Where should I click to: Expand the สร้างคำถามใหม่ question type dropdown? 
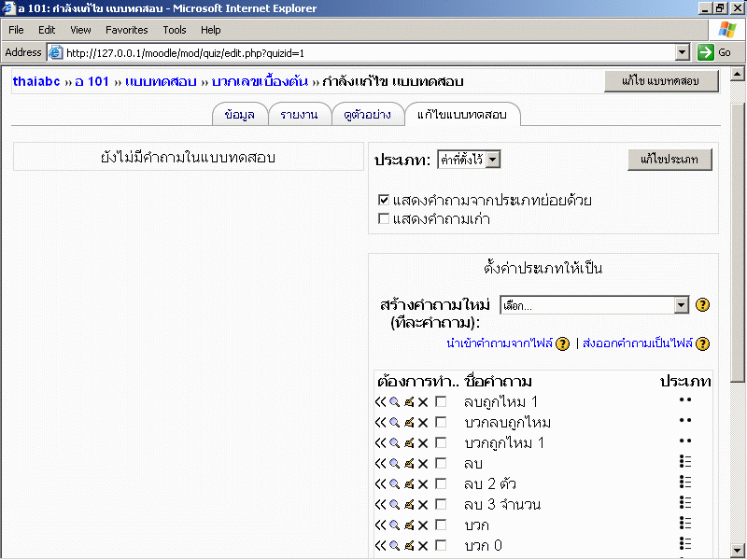coord(681,305)
